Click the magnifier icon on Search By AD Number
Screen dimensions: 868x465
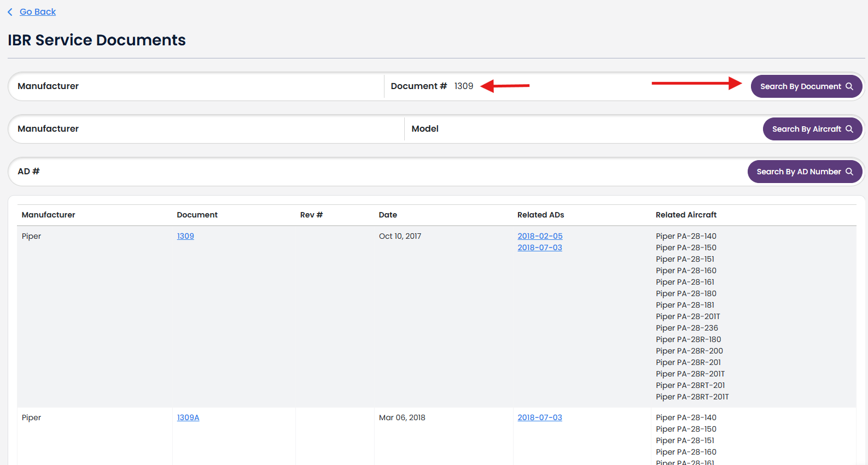849,172
